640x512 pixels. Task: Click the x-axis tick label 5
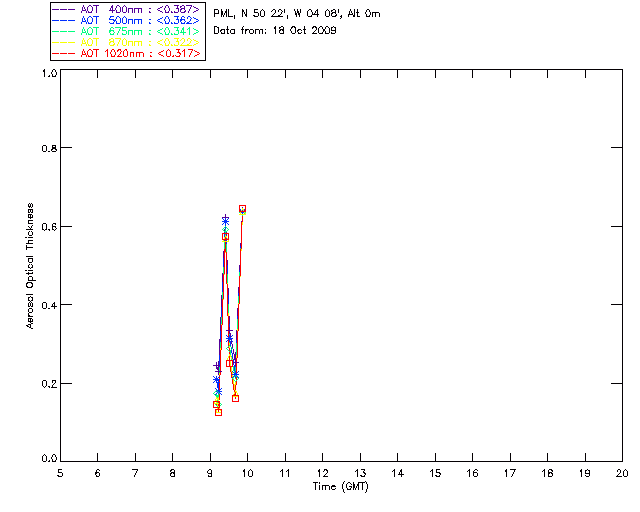60,474
